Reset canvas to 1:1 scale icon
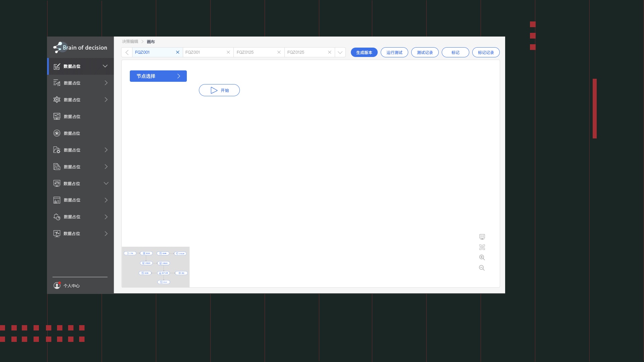Screen dimensions: 644x362 tap(482, 237)
